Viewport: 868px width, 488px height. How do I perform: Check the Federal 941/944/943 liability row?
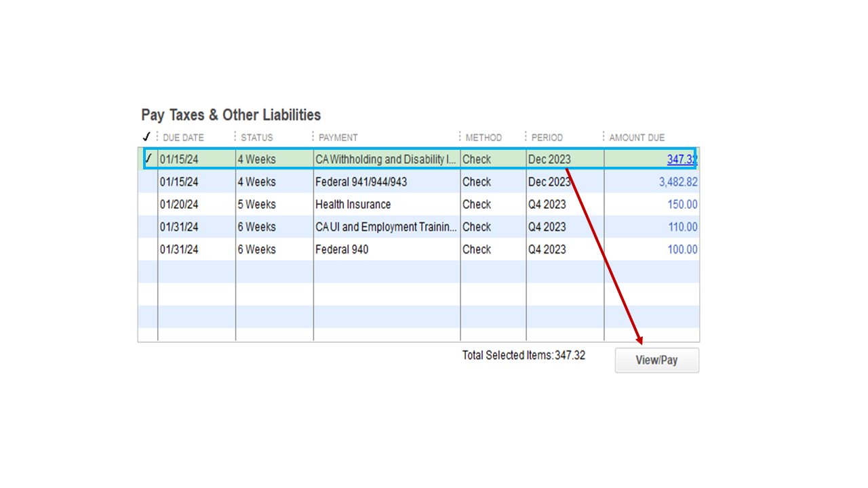pos(148,182)
